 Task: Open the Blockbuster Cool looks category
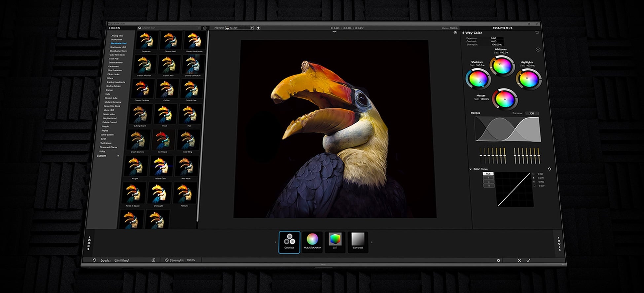click(x=118, y=43)
